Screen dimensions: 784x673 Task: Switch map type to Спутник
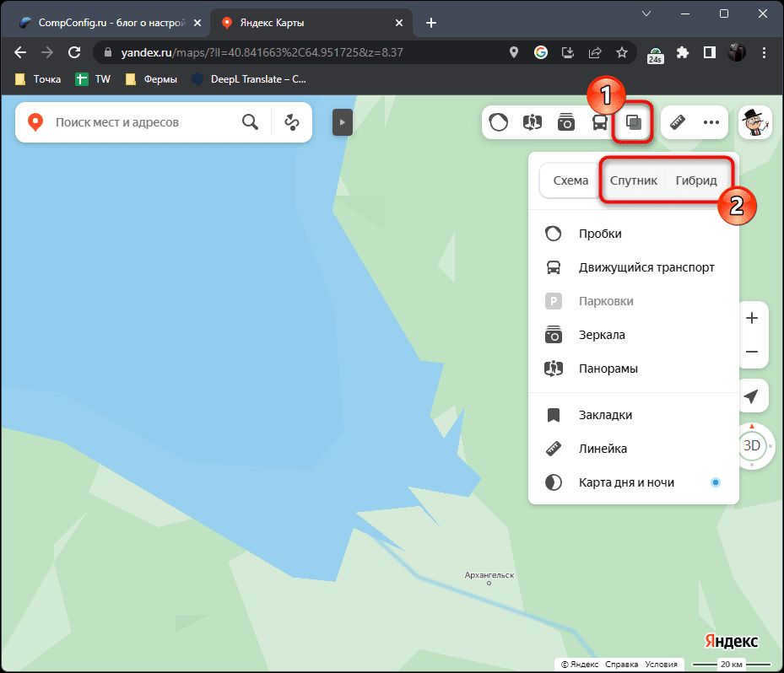(x=634, y=180)
